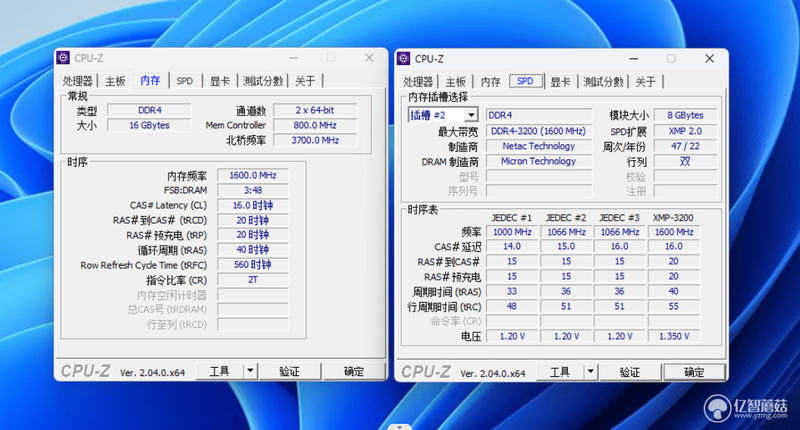Screen dimensions: 800x430
Task: Open 关于 tab in right CPU-Z window
Action: tap(645, 82)
